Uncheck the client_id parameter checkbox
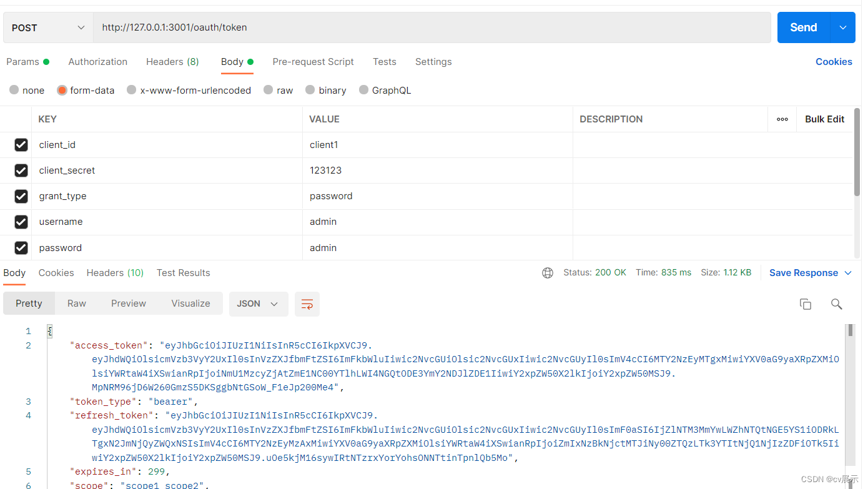 click(21, 145)
